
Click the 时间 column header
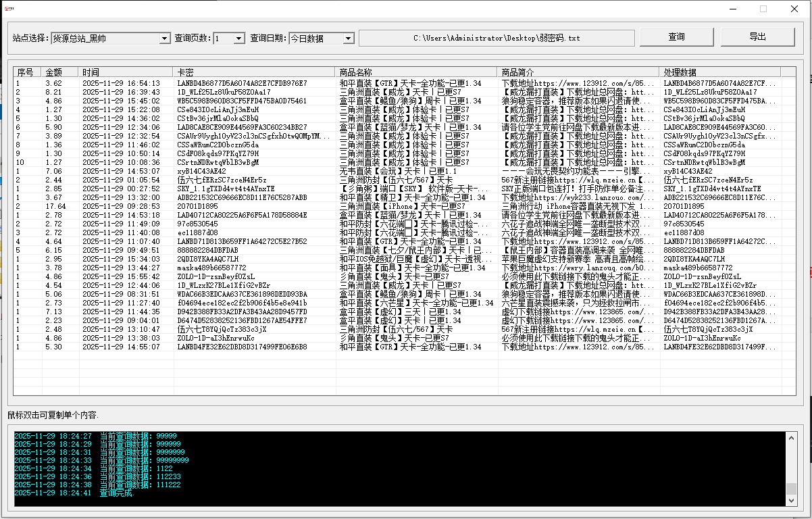coord(125,72)
